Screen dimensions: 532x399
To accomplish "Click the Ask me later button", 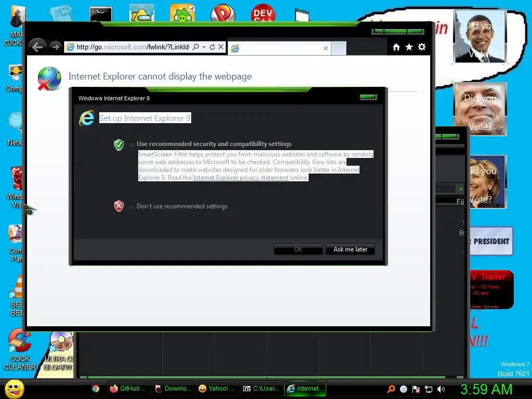I will point(350,249).
